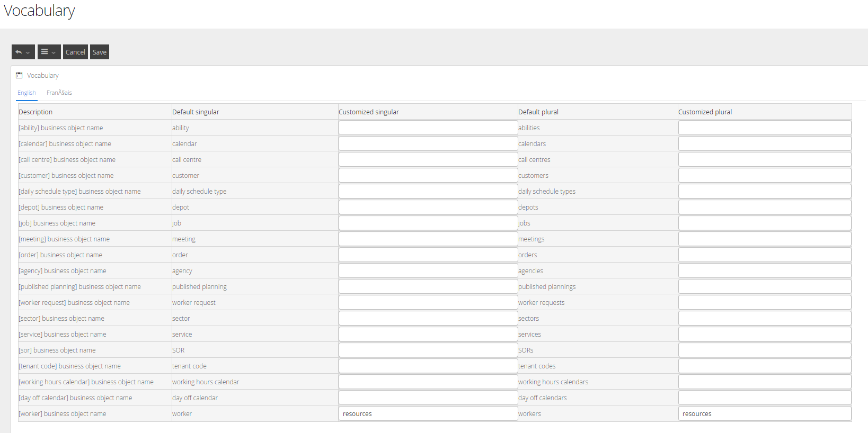
Task: Click the Save button
Action: click(x=100, y=52)
